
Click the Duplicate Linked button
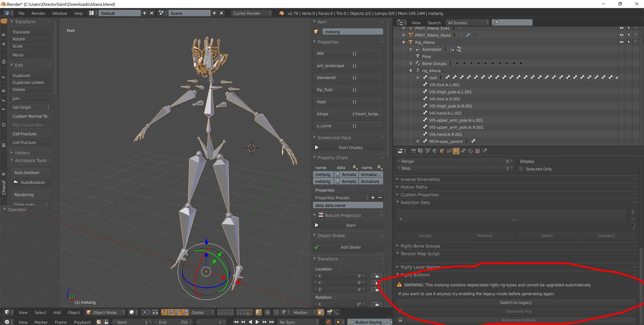coord(30,82)
